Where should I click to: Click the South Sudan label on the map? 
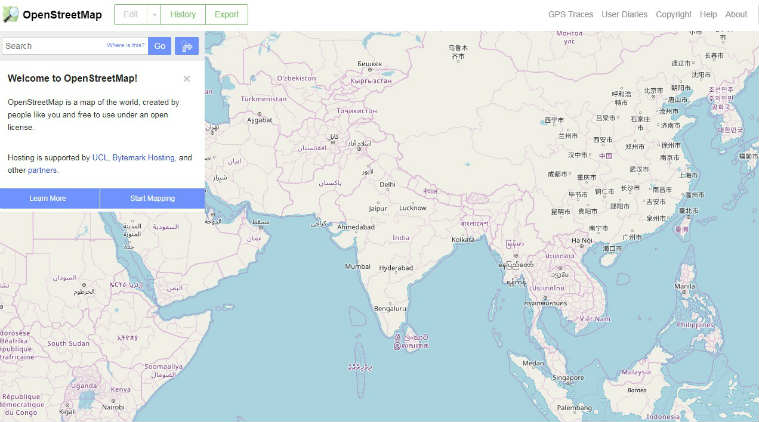pos(68,343)
